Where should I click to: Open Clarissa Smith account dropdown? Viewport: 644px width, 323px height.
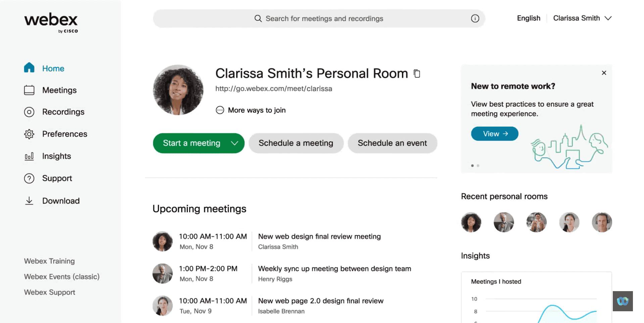[x=582, y=18]
